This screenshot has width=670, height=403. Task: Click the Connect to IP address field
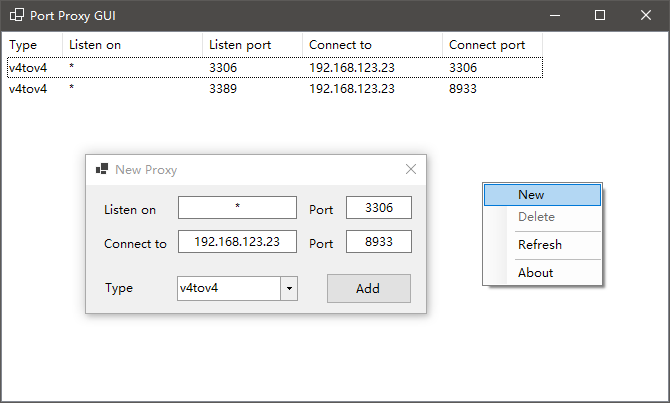tap(237, 241)
